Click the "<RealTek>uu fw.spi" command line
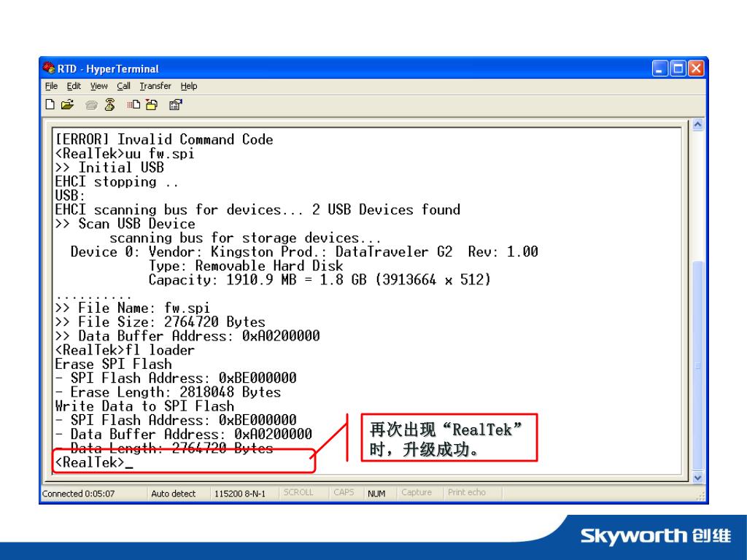 [125, 153]
